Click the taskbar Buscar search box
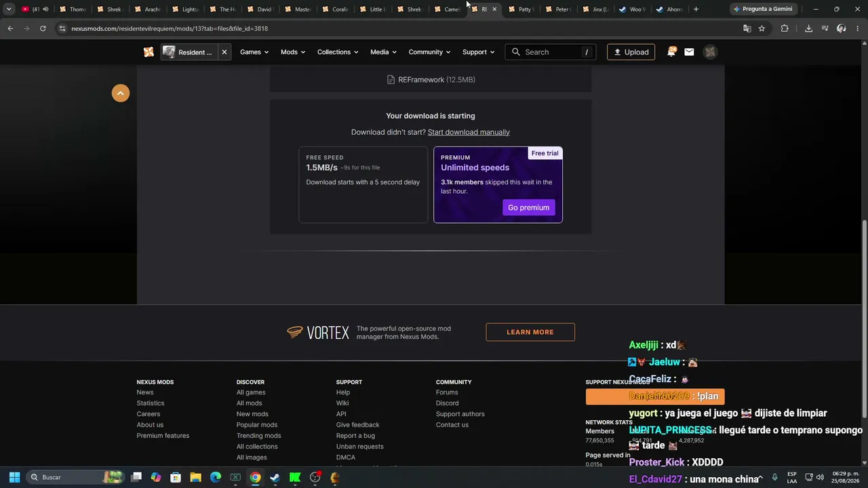 76,477
